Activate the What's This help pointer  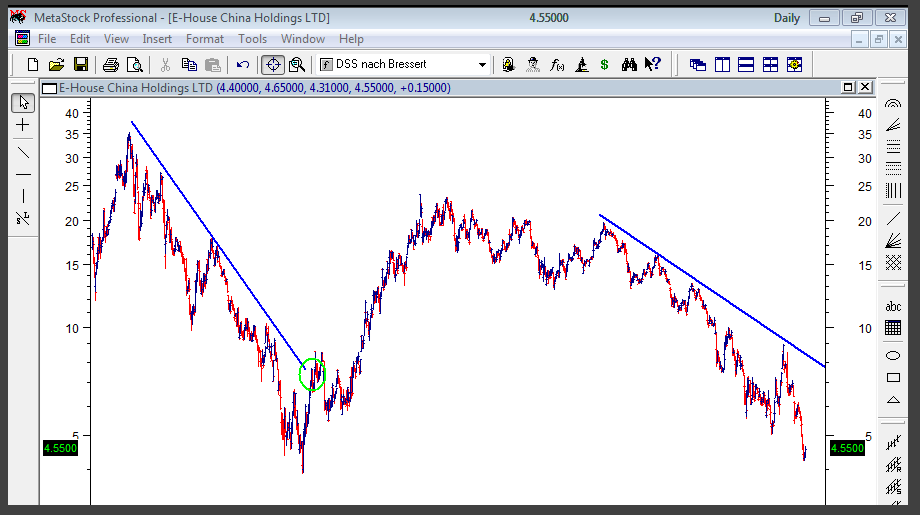(x=652, y=64)
